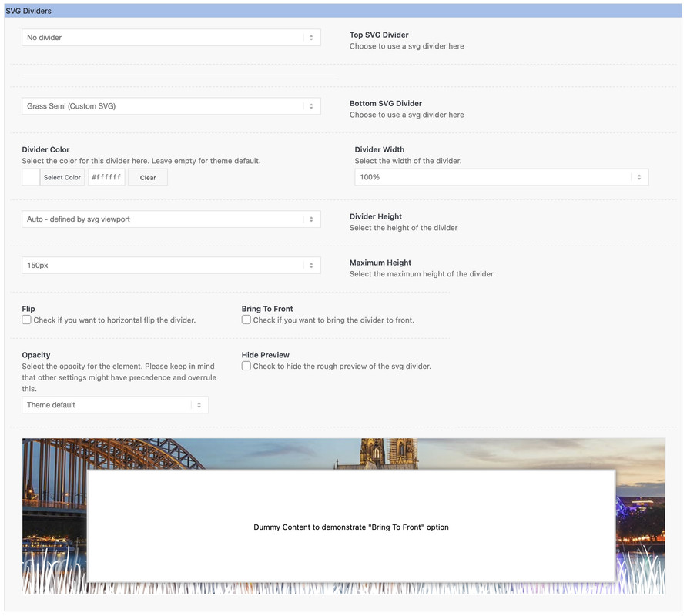Open the Bottom SVG Divider dropdown

point(171,106)
